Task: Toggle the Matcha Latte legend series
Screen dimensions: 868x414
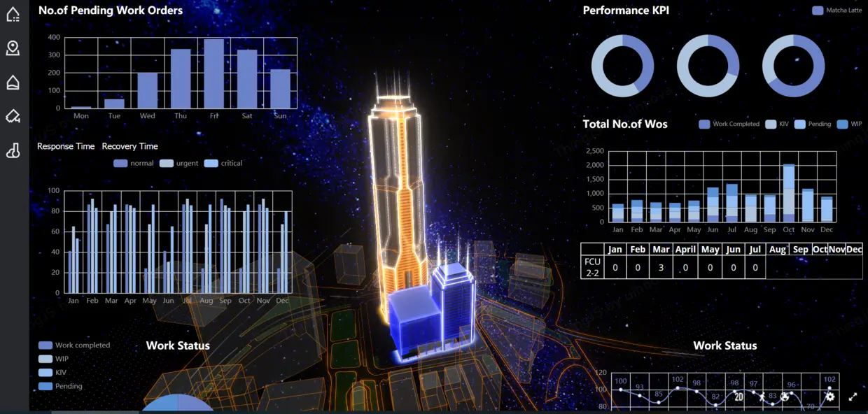Action: point(836,10)
